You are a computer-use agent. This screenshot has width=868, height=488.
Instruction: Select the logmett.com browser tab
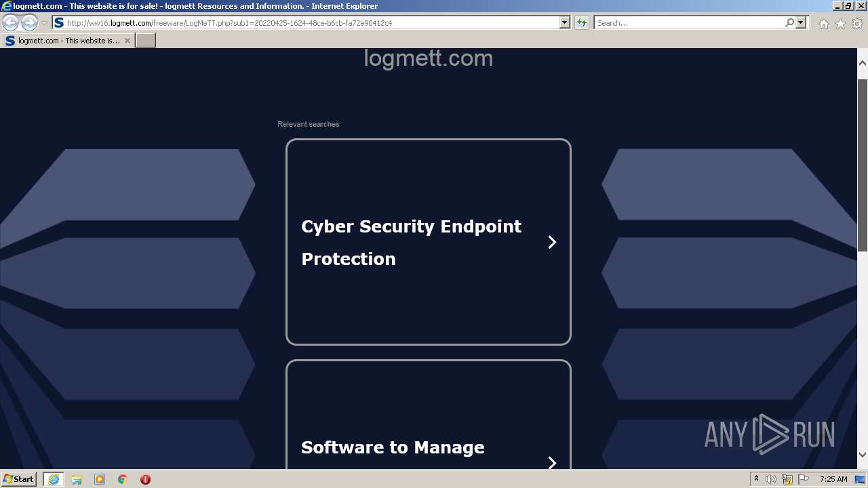(x=68, y=41)
